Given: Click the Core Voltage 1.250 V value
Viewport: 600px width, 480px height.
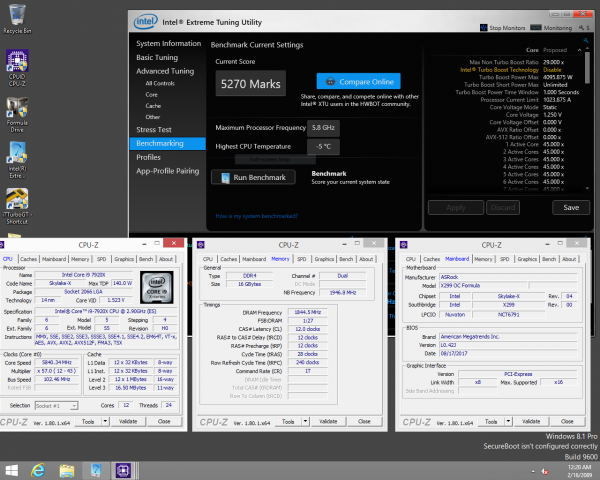Looking at the screenshot, I should [x=553, y=115].
